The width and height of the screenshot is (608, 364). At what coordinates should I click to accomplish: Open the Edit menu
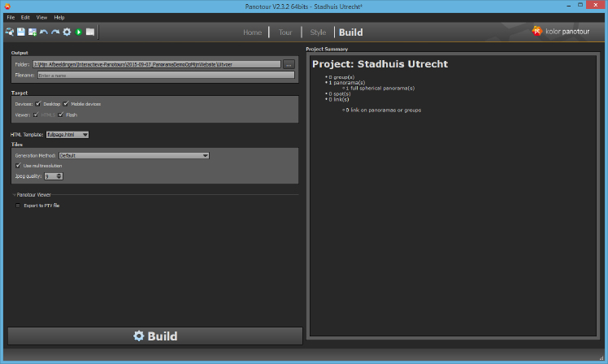(x=25, y=17)
